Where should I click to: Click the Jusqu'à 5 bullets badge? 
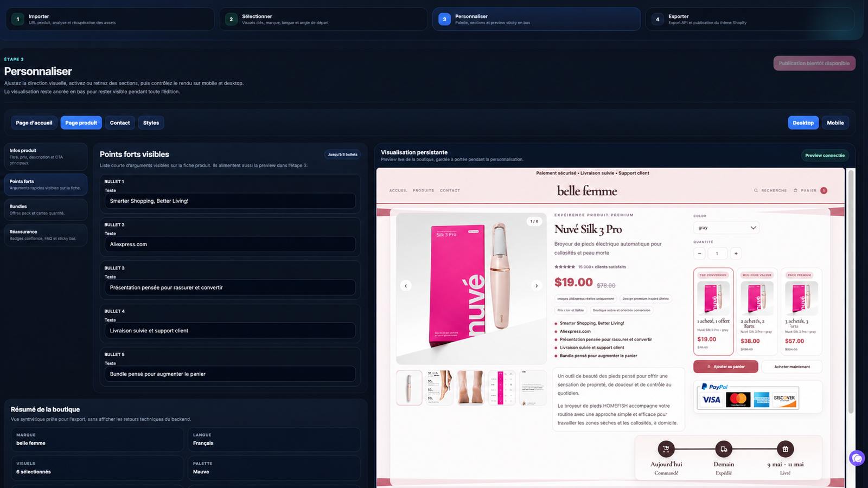342,155
